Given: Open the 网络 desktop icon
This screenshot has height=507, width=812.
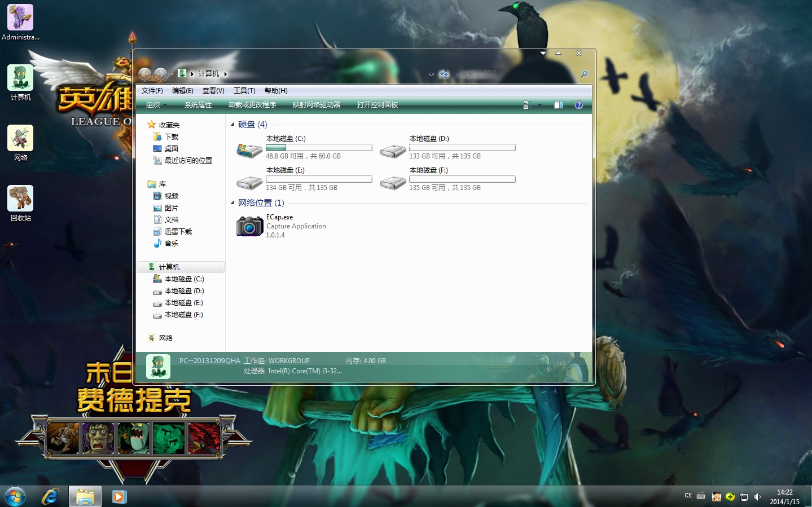Looking at the screenshot, I should pyautogui.click(x=20, y=143).
